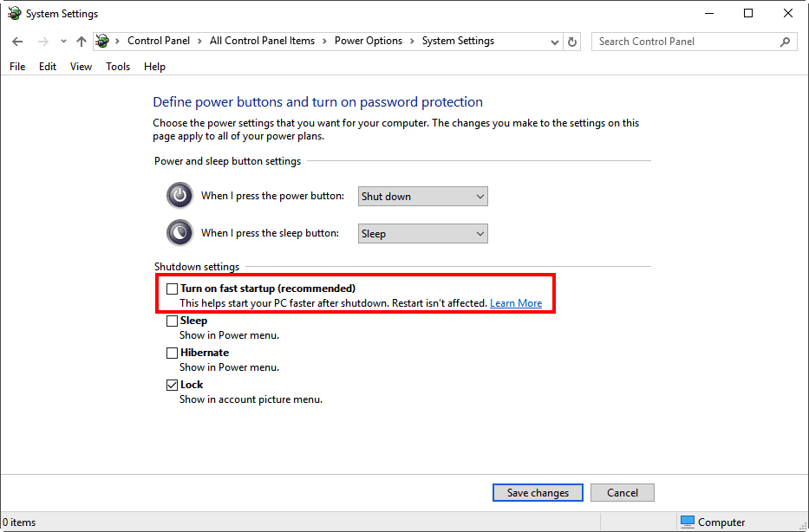Click the search magnifier icon
Viewport: 809px width, 532px height.
coord(785,41)
